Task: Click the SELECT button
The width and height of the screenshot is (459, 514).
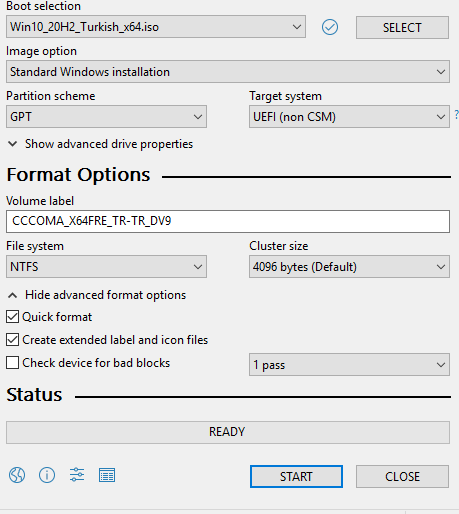Action: click(x=402, y=27)
